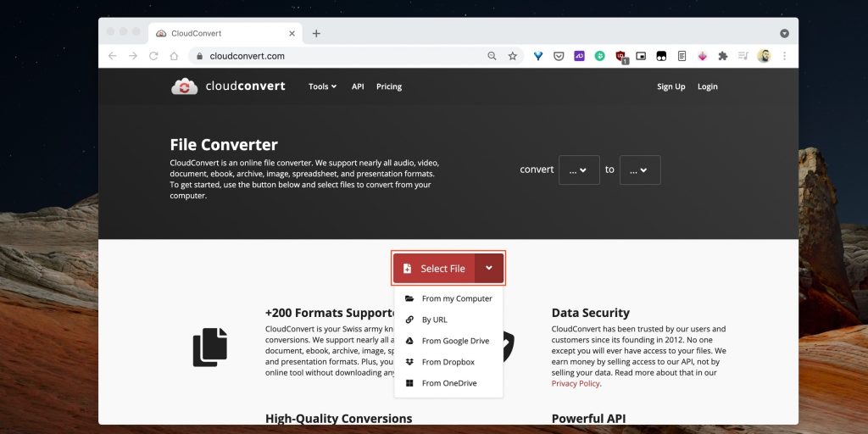
Task: Toggle the Select File dropdown arrow
Action: coord(489,269)
